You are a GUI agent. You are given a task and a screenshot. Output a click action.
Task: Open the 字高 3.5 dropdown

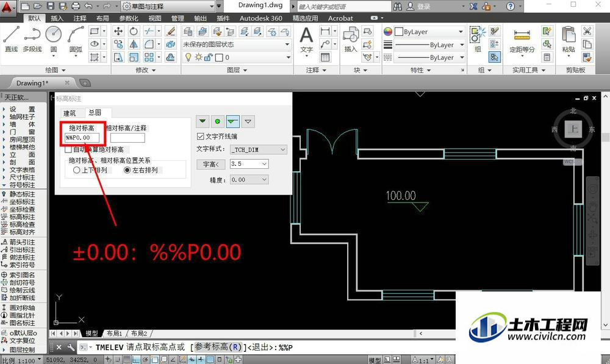pyautogui.click(x=249, y=164)
